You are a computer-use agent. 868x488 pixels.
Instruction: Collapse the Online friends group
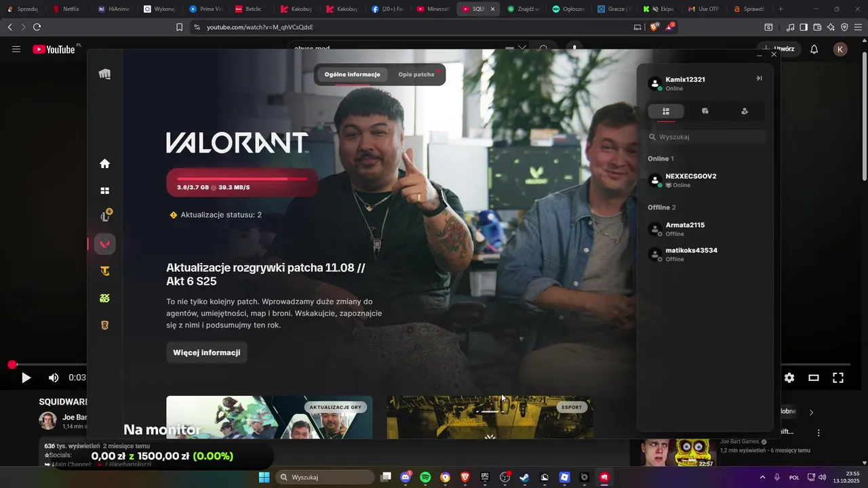(660, 159)
